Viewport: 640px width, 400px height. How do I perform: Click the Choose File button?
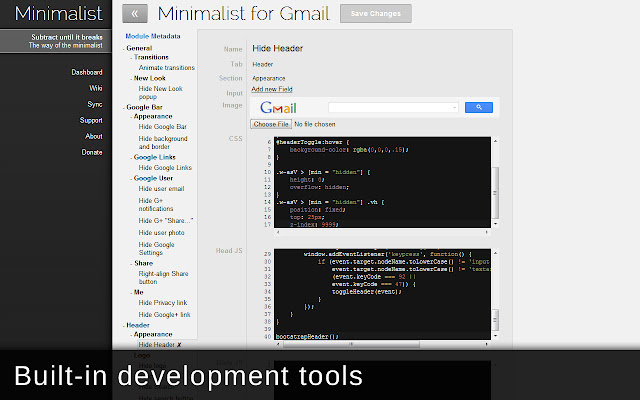270,124
